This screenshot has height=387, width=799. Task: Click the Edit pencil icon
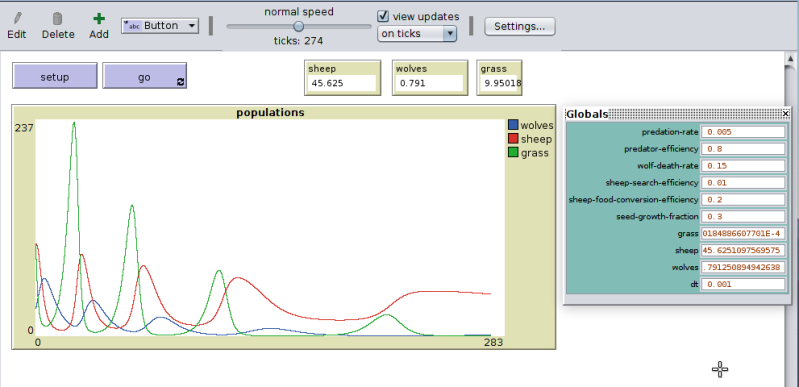click(x=17, y=19)
